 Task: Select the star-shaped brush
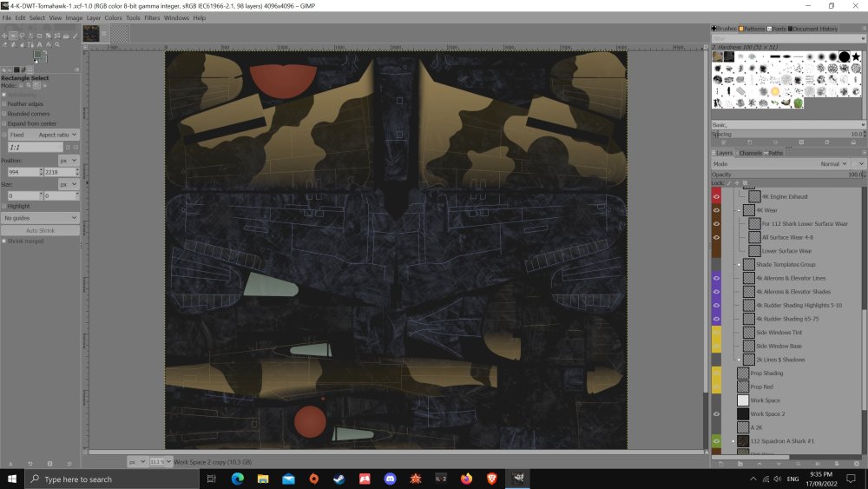point(858,56)
